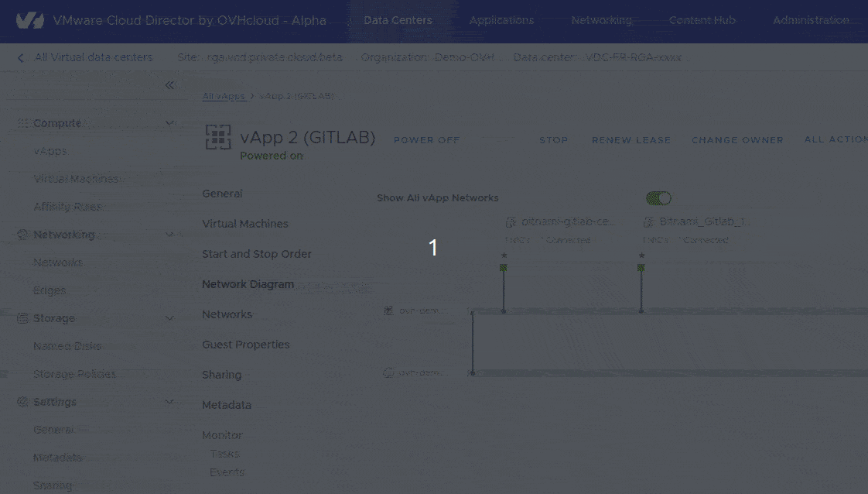
Task: Open the All vApps breadcrumb link
Action: [223, 95]
